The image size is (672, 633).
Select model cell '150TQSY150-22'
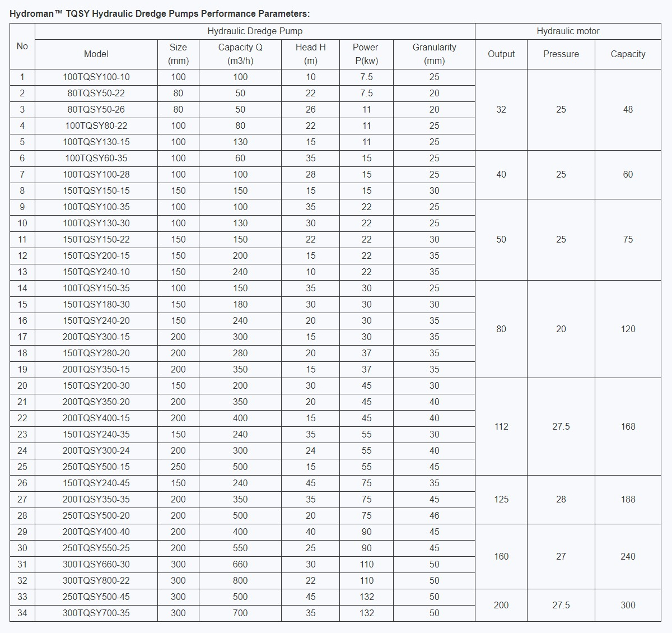click(x=96, y=240)
